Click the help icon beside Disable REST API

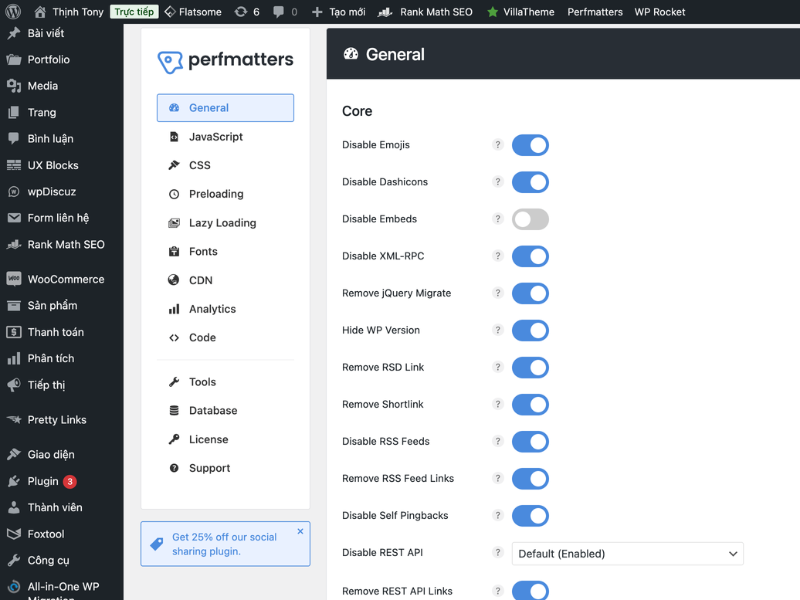498,553
